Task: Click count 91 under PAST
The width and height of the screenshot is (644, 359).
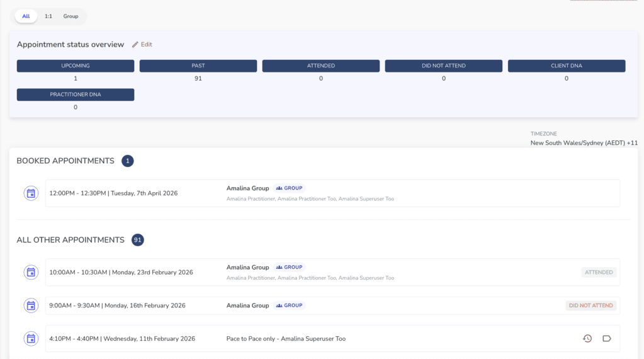Action: (198, 79)
